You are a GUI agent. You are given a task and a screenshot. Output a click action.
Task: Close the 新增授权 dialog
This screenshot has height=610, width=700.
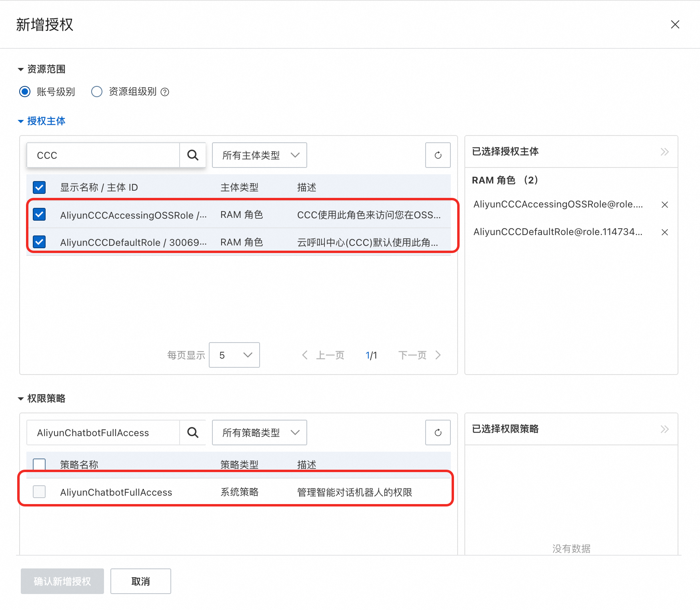(675, 24)
